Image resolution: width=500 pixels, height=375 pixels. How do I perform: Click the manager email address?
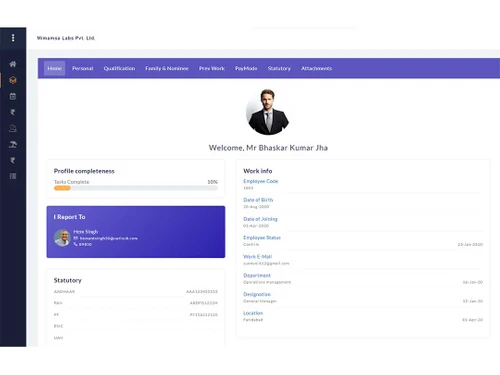click(109, 238)
